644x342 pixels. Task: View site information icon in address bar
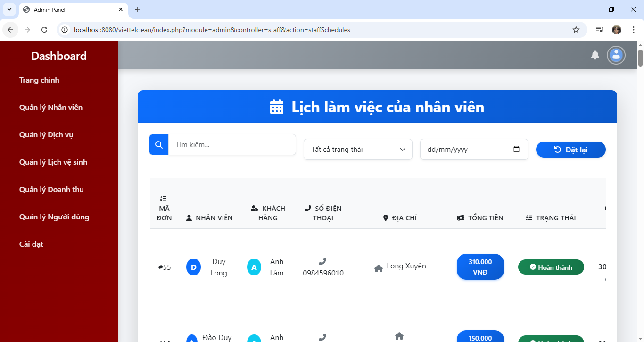(x=65, y=30)
